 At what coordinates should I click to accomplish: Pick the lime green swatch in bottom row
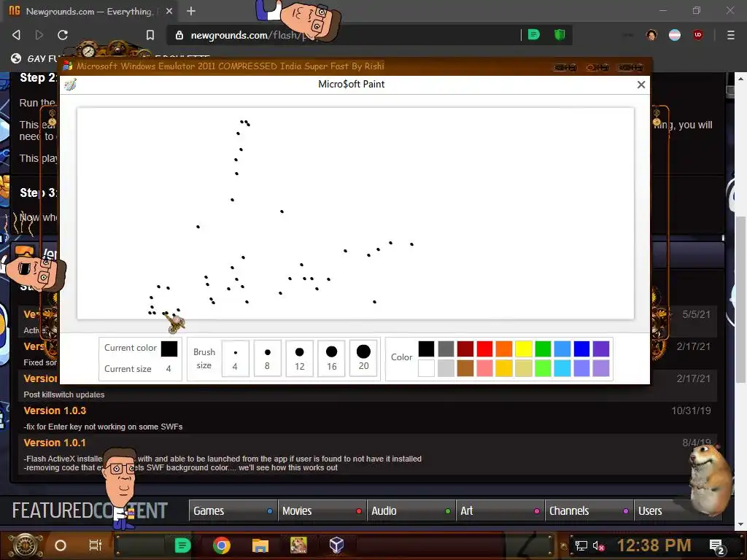[543, 368]
